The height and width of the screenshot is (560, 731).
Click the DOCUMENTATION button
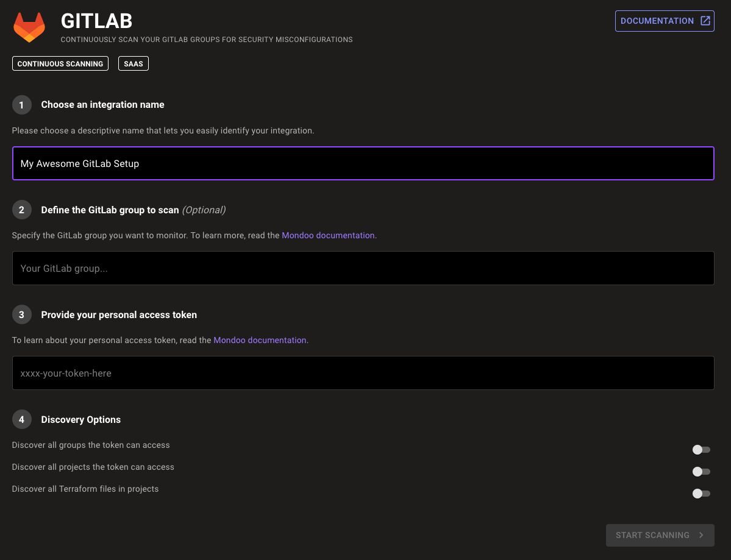(x=665, y=20)
